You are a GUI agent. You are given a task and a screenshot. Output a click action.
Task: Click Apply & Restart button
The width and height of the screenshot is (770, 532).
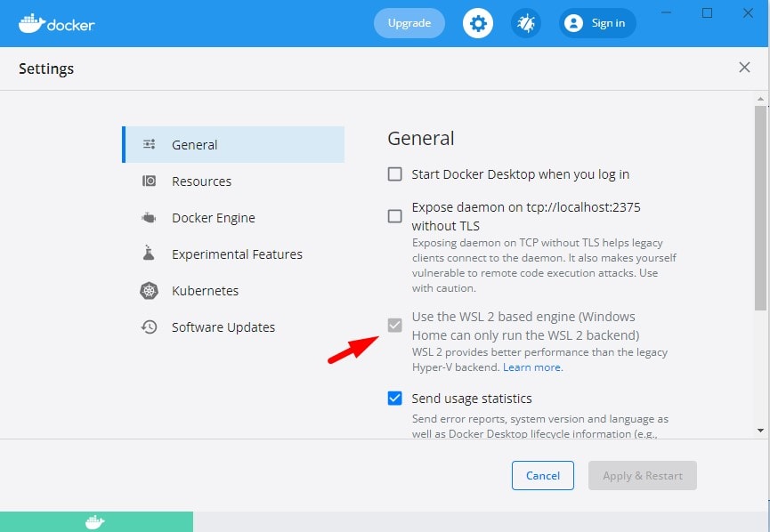643,476
